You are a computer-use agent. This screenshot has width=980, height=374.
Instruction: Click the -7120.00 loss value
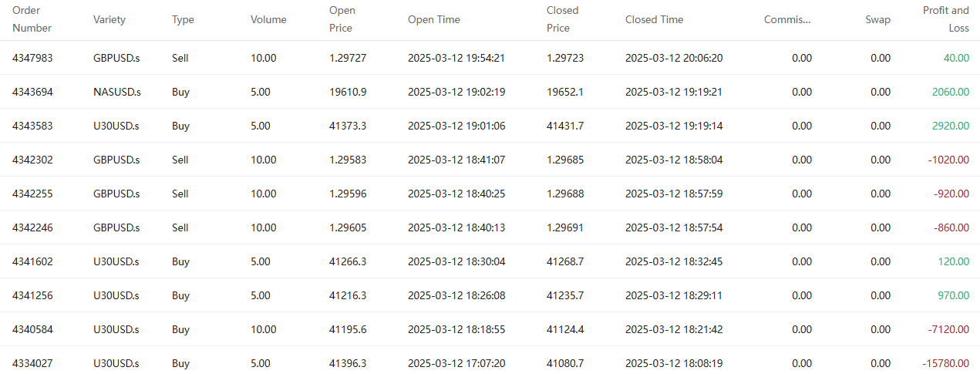pyautogui.click(x=948, y=329)
